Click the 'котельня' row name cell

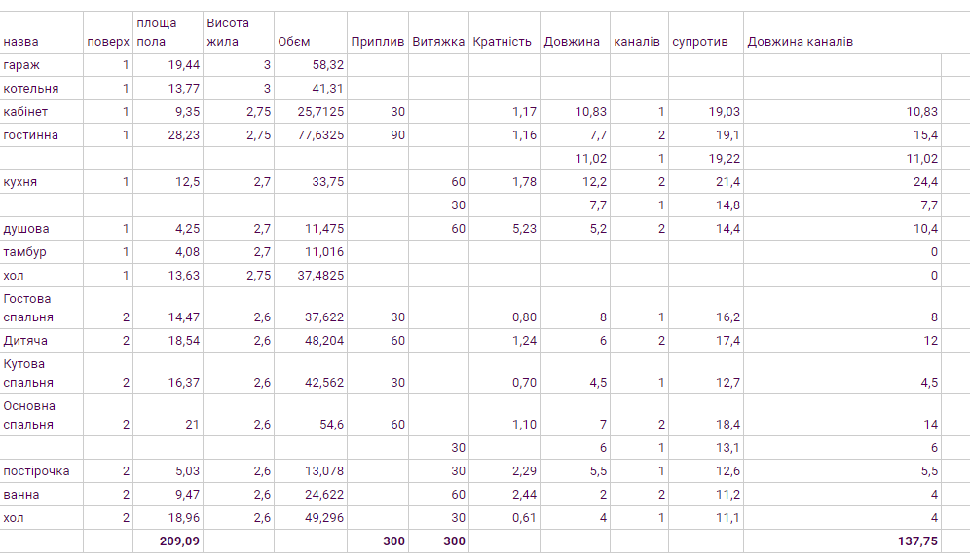click(x=42, y=89)
